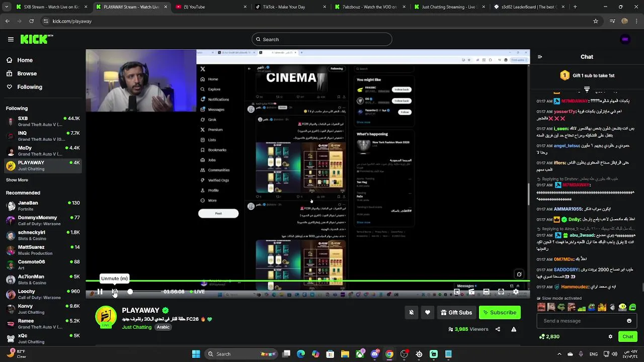Click the refresh icon on the video

click(x=519, y=274)
